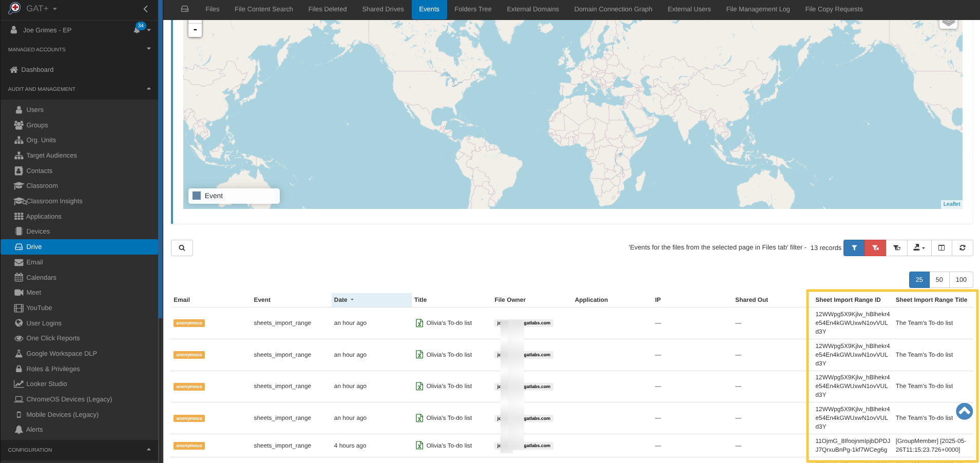The image size is (980, 463).
Task: Refresh the events table
Action: (963, 248)
